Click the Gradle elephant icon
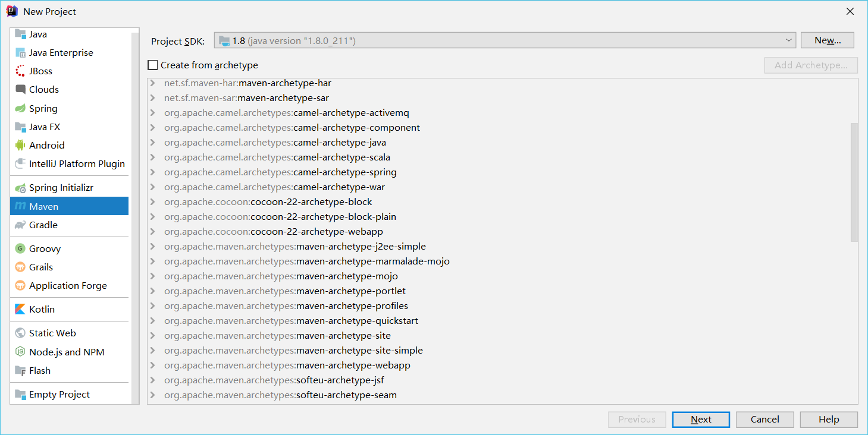 point(20,225)
